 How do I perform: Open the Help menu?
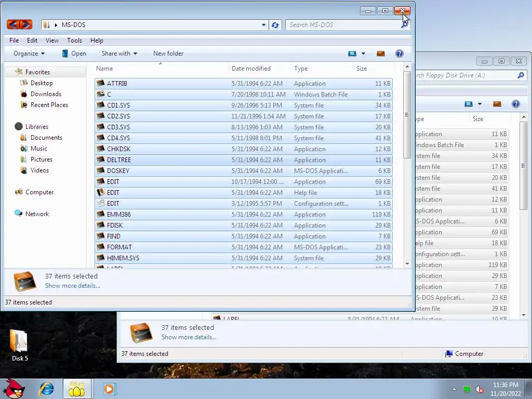(96, 41)
